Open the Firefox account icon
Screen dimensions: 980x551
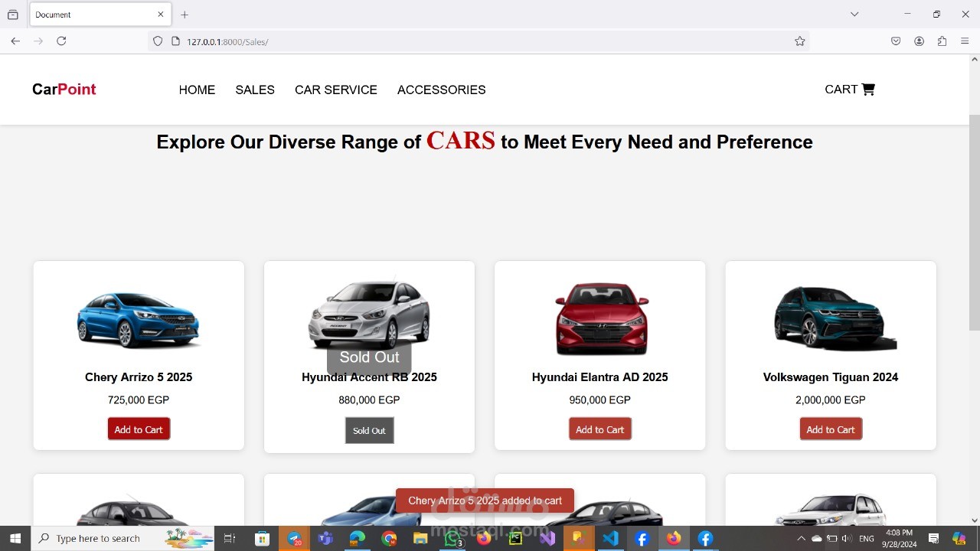point(919,41)
